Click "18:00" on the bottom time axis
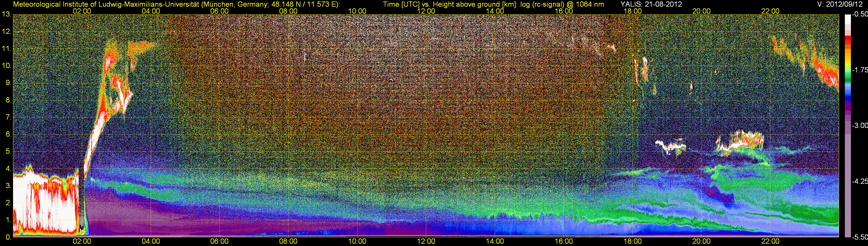Image resolution: width=868 pixels, height=246 pixels. (632, 241)
